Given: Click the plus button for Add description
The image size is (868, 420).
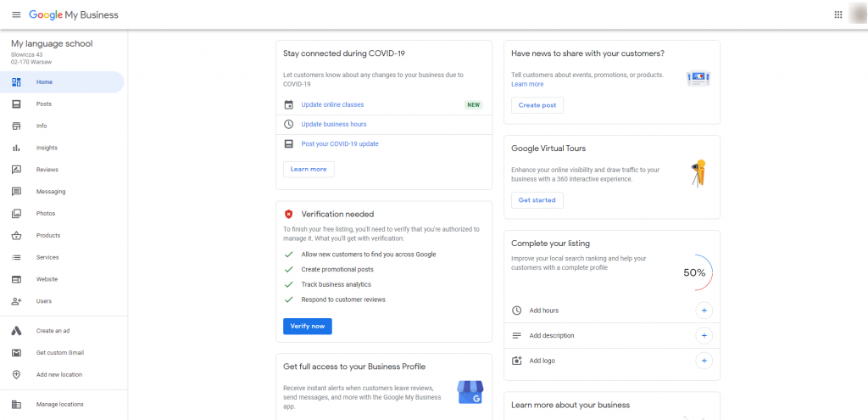Looking at the screenshot, I should (704, 335).
